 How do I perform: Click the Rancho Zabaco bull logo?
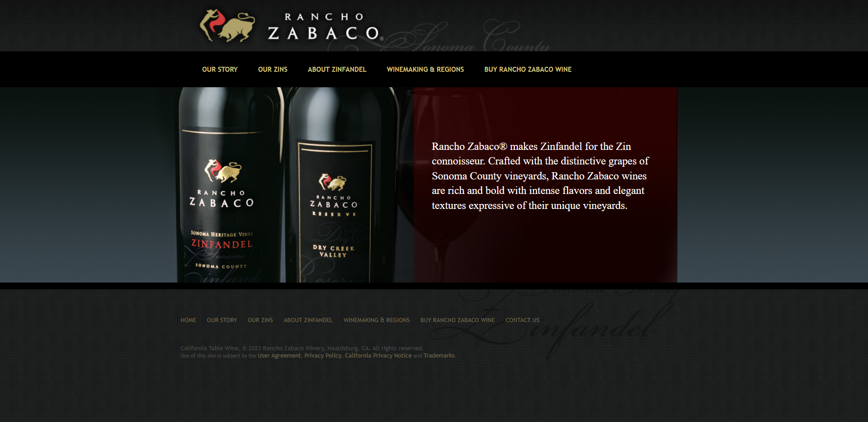pyautogui.click(x=227, y=26)
